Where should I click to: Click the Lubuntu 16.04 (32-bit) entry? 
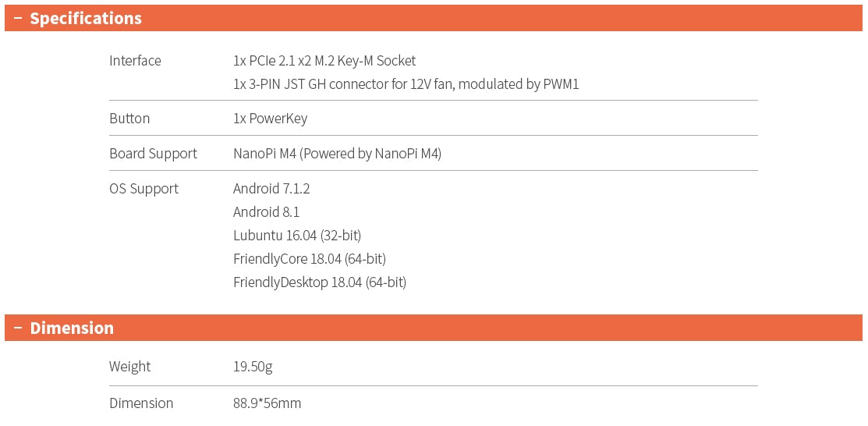(297, 236)
